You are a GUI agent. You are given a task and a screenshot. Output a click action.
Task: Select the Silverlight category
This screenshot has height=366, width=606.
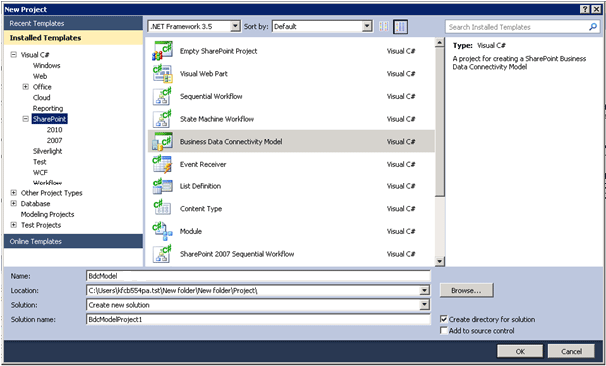point(47,151)
